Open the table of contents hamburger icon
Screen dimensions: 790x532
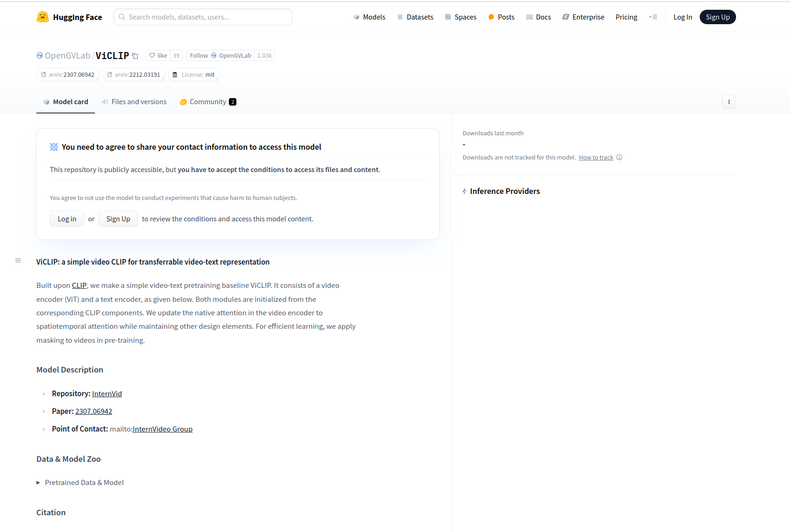18,260
